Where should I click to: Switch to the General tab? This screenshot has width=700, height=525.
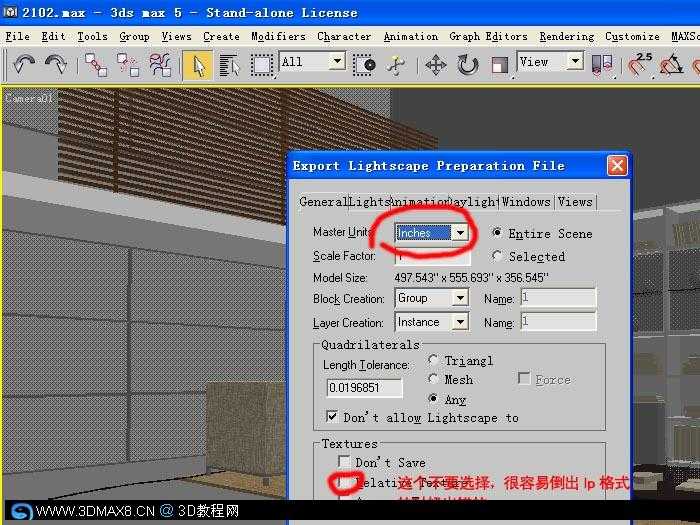click(323, 202)
